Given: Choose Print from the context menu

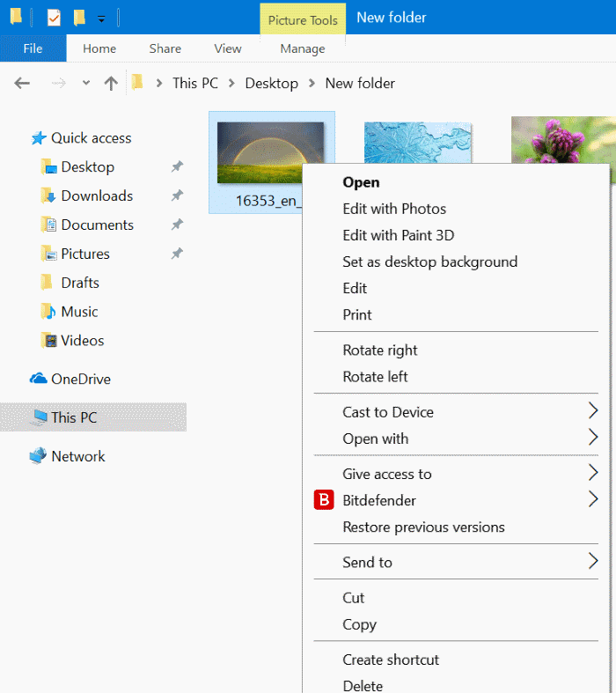Looking at the screenshot, I should 357,314.
